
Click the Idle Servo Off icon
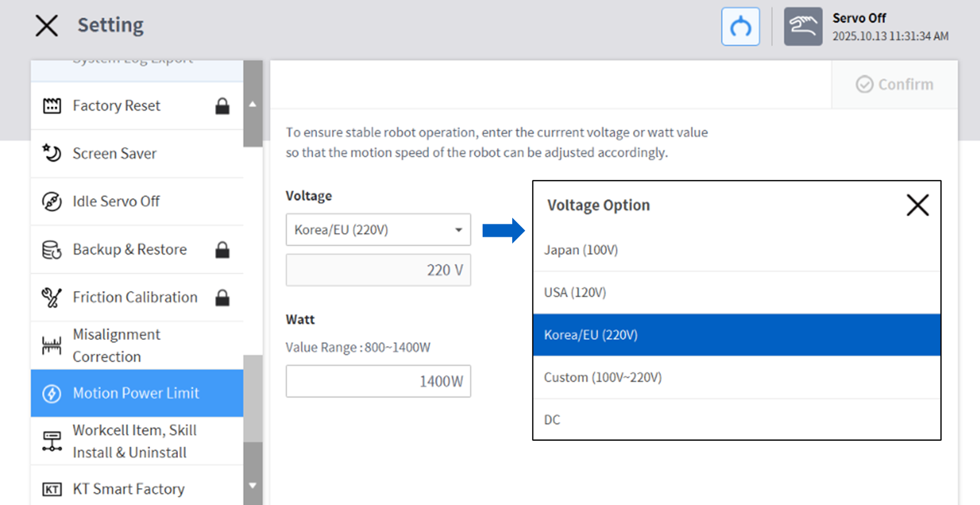tap(52, 202)
